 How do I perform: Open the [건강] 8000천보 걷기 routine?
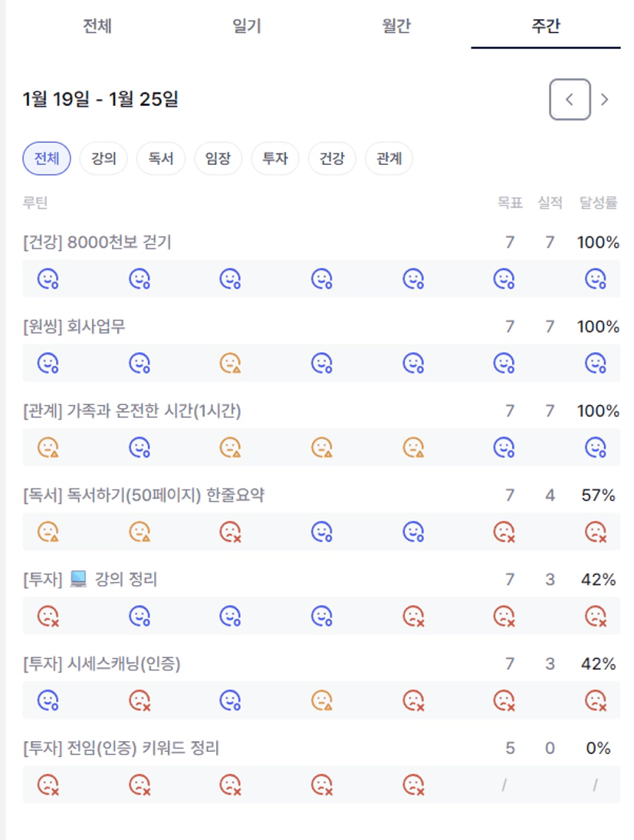click(x=97, y=242)
